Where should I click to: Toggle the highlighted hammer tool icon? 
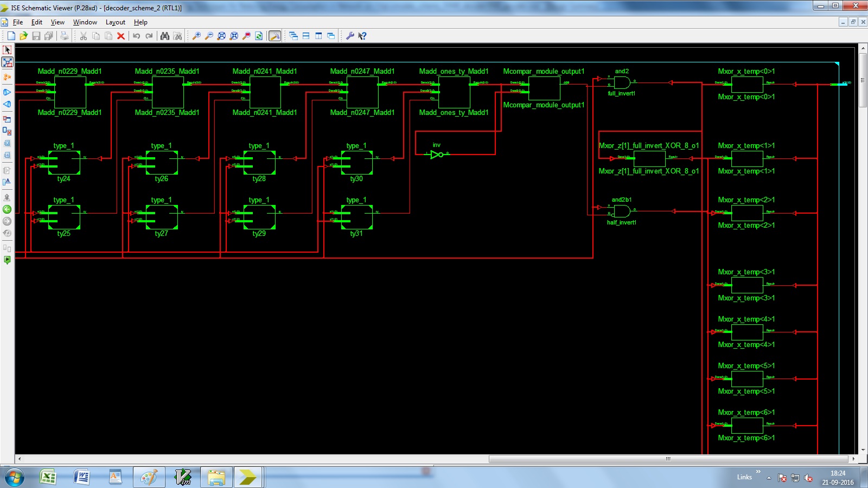[x=275, y=36]
